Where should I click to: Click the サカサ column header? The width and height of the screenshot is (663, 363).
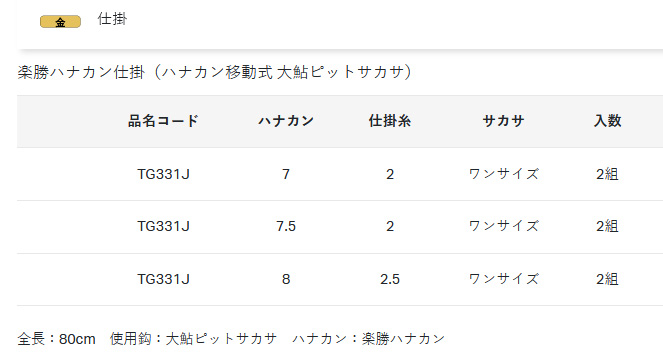coord(503,121)
